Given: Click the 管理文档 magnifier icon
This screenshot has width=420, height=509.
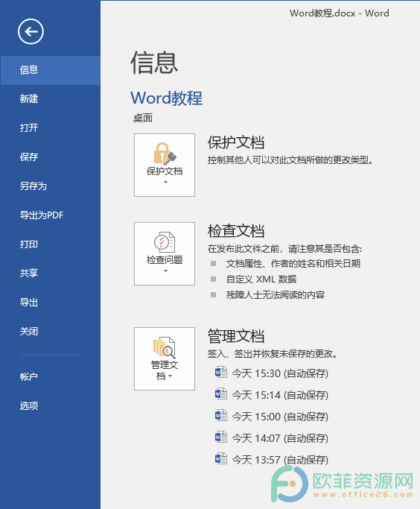Looking at the screenshot, I should [165, 347].
